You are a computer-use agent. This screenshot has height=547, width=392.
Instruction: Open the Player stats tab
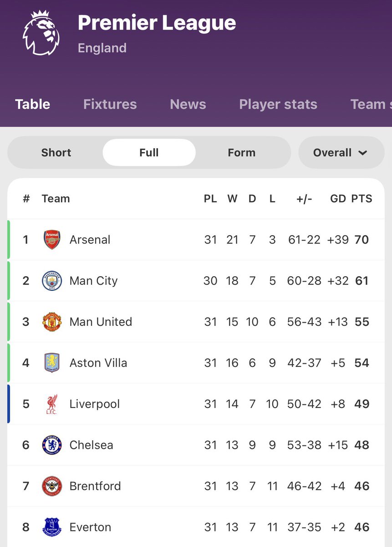(278, 104)
